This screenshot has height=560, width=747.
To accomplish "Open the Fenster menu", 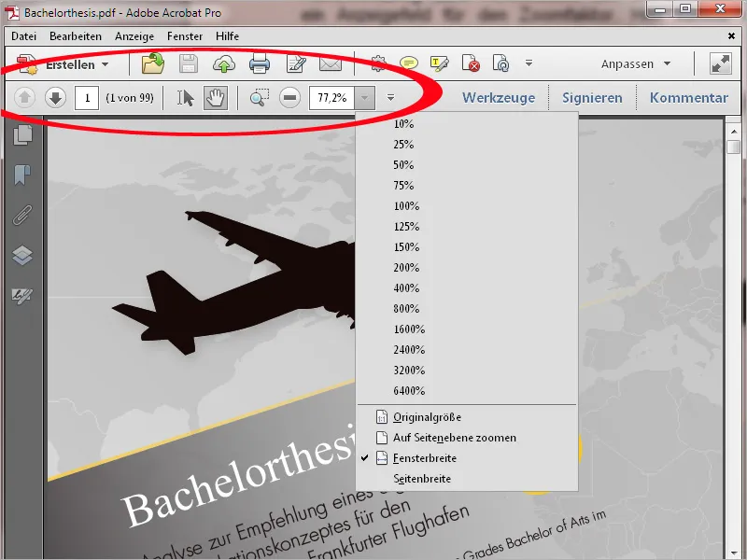I will pyautogui.click(x=185, y=36).
